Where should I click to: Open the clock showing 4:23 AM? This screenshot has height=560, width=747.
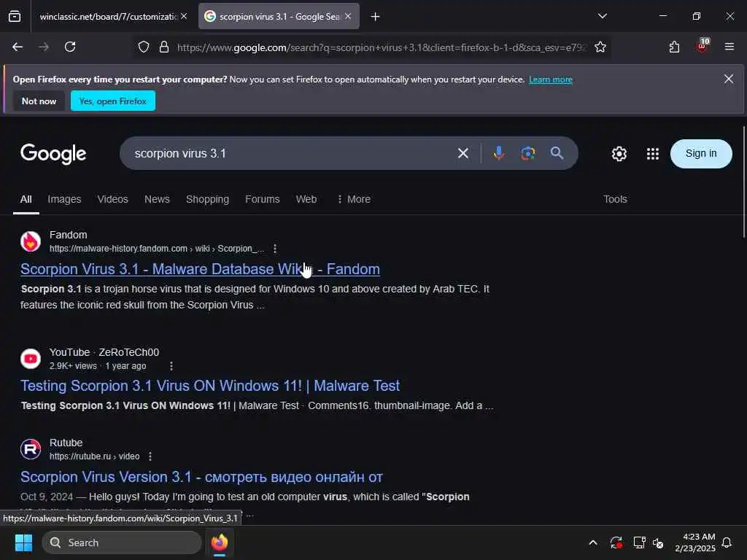(x=695, y=542)
